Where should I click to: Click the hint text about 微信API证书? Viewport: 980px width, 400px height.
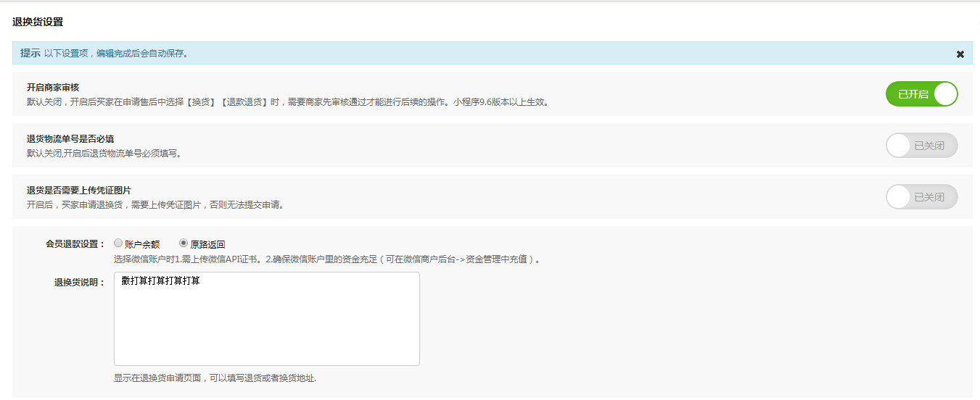327,259
